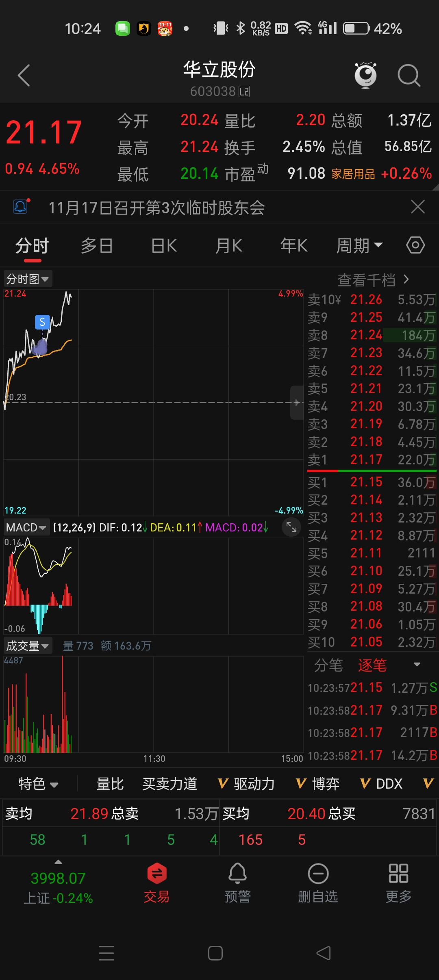Tap the back arrow icon
The width and height of the screenshot is (439, 980).
pos(24,76)
